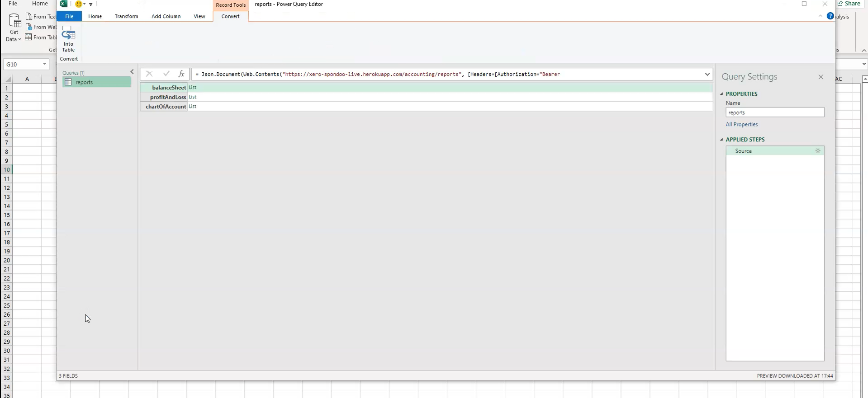
Task: Click the fx formula function icon
Action: coord(181,74)
